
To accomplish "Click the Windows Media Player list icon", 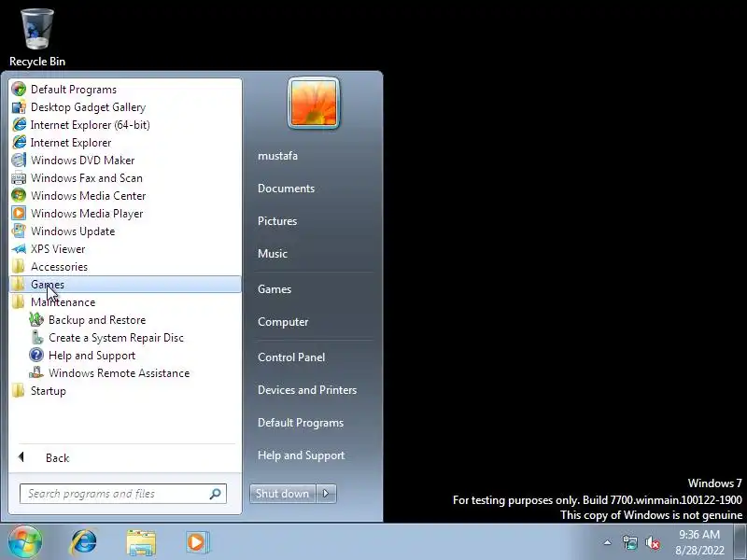I will tap(19, 214).
